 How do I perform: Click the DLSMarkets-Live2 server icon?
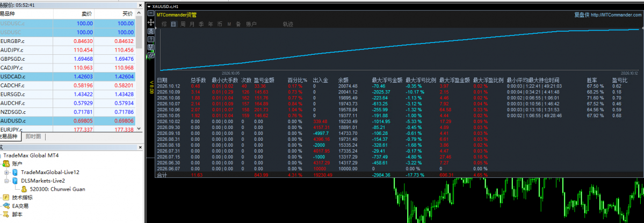15,181
